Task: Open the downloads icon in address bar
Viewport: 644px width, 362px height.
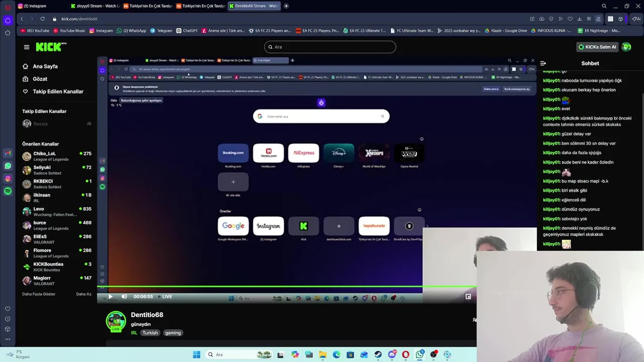Action: pyautogui.click(x=580, y=19)
